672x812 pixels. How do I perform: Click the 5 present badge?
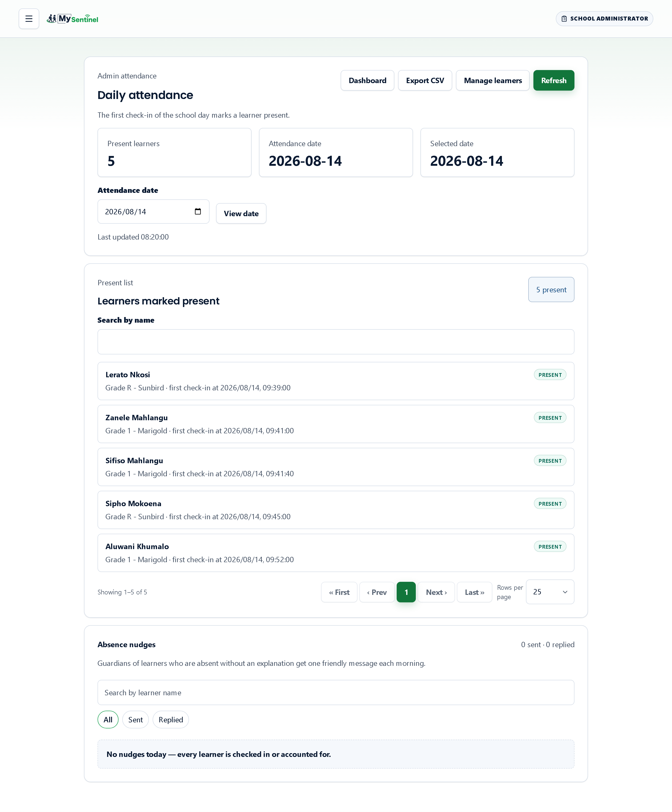[551, 289]
